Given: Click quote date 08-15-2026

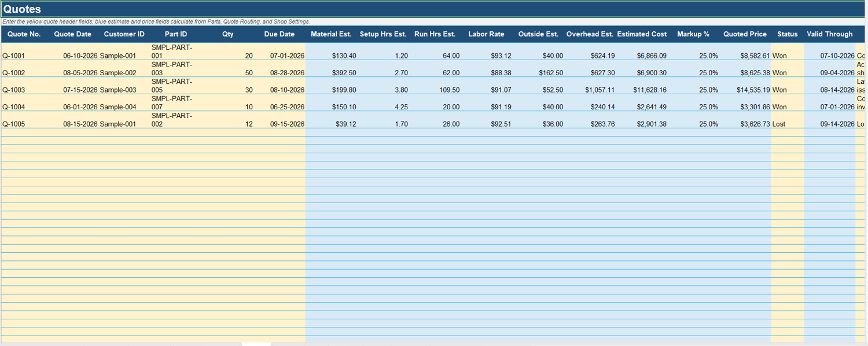Looking at the screenshot, I should (x=80, y=124).
